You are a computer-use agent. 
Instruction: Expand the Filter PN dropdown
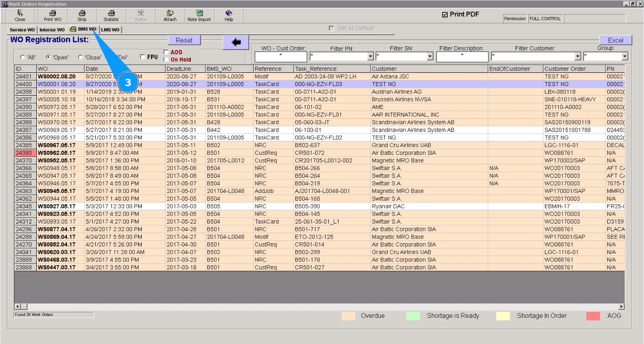point(371,57)
